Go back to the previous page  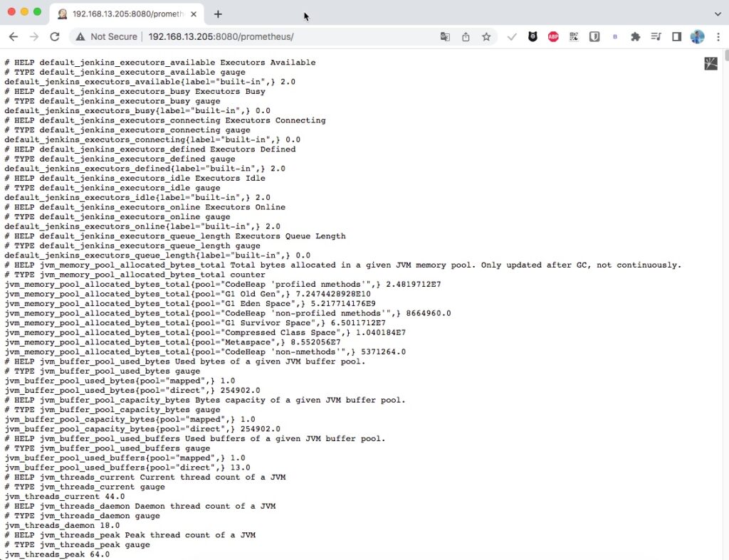click(x=14, y=37)
